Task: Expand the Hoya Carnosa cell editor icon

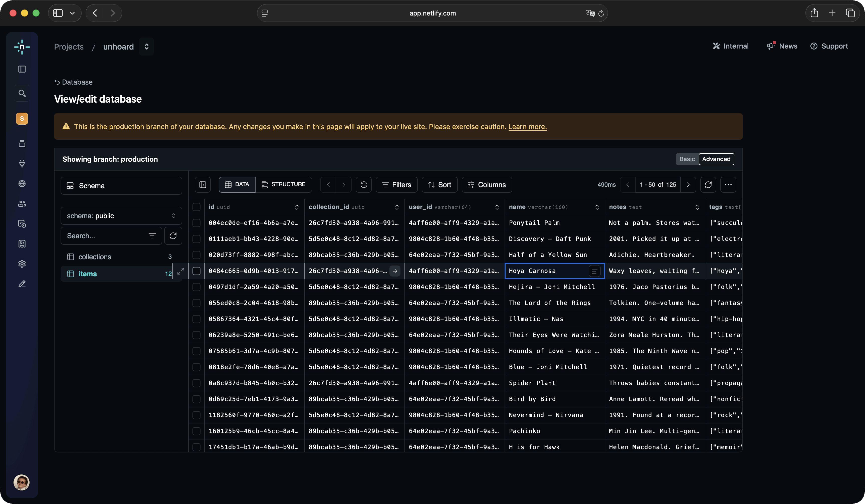Action: pos(594,271)
